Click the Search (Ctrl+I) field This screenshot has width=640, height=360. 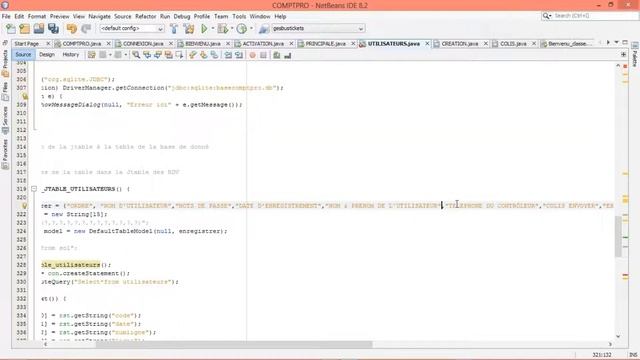[x=590, y=16]
